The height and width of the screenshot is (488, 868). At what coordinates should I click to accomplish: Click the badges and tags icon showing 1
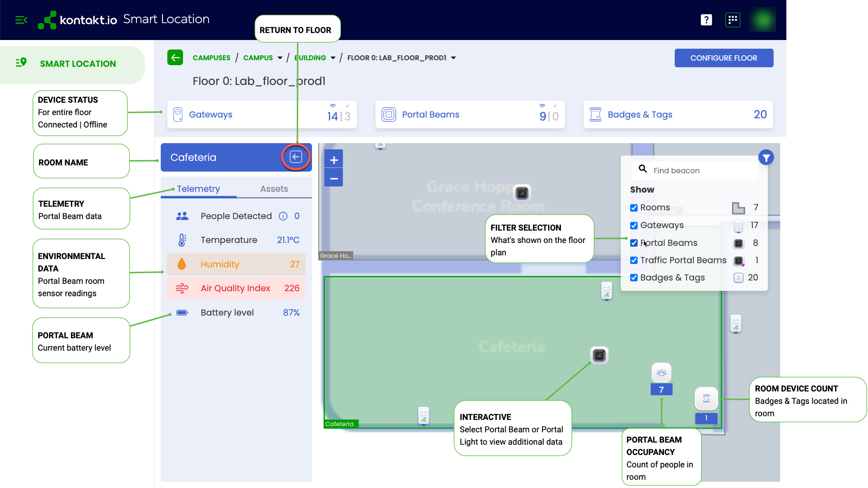pos(706,399)
